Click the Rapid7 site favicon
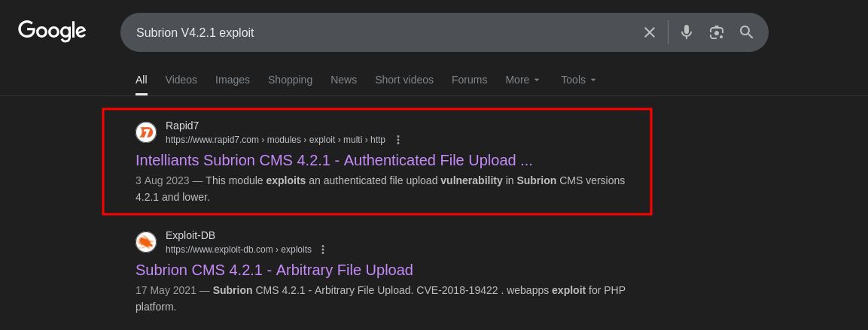The height and width of the screenshot is (330, 868). tap(146, 132)
